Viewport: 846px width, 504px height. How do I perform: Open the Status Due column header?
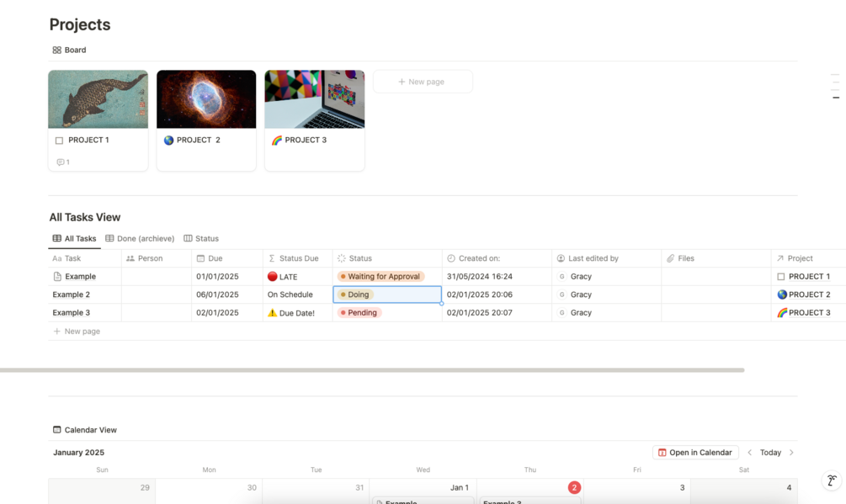(x=298, y=259)
